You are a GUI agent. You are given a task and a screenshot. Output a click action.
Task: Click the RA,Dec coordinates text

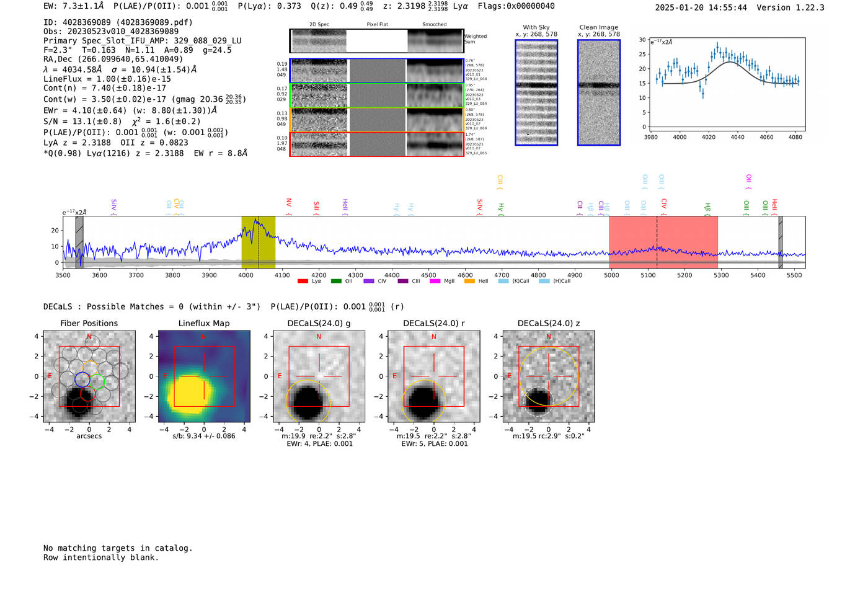113,59
